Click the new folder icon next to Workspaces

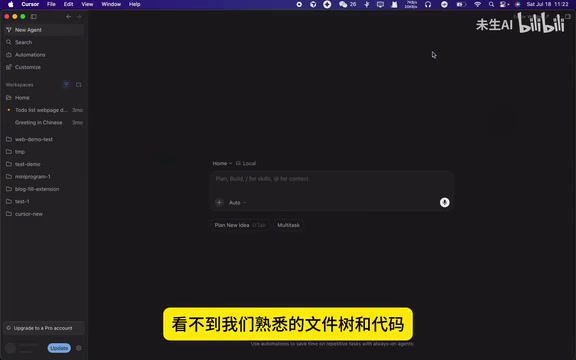tap(79, 84)
